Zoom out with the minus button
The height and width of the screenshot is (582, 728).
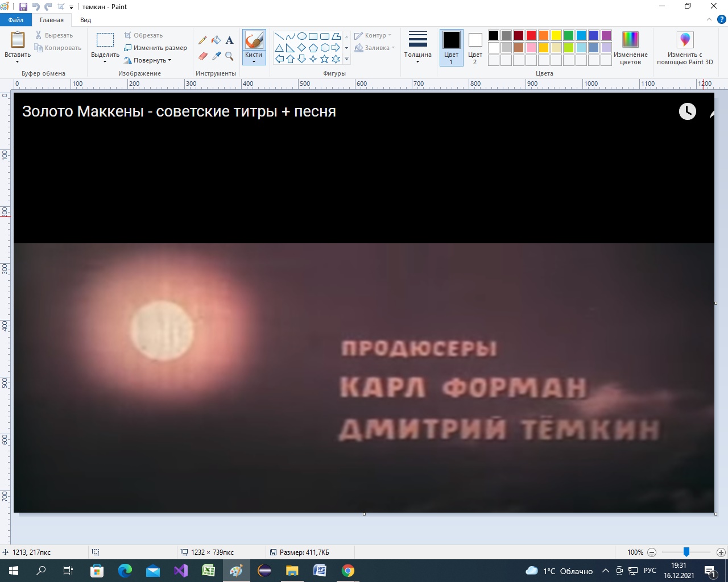652,552
